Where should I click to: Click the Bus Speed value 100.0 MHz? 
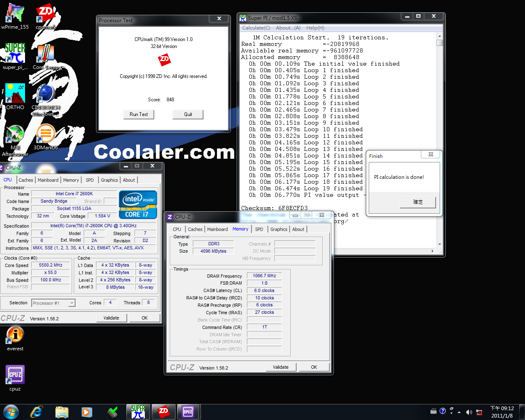(x=50, y=280)
